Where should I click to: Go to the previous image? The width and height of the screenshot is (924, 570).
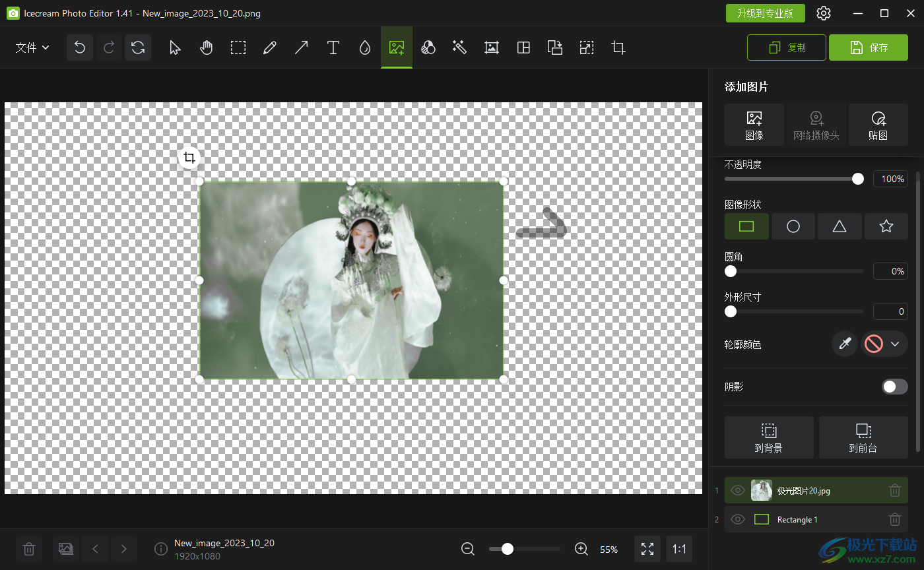95,549
